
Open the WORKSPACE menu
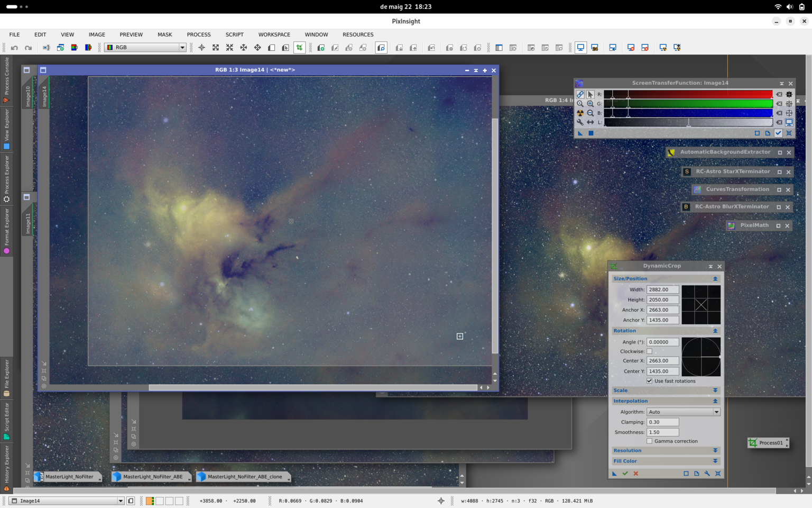[274, 34]
